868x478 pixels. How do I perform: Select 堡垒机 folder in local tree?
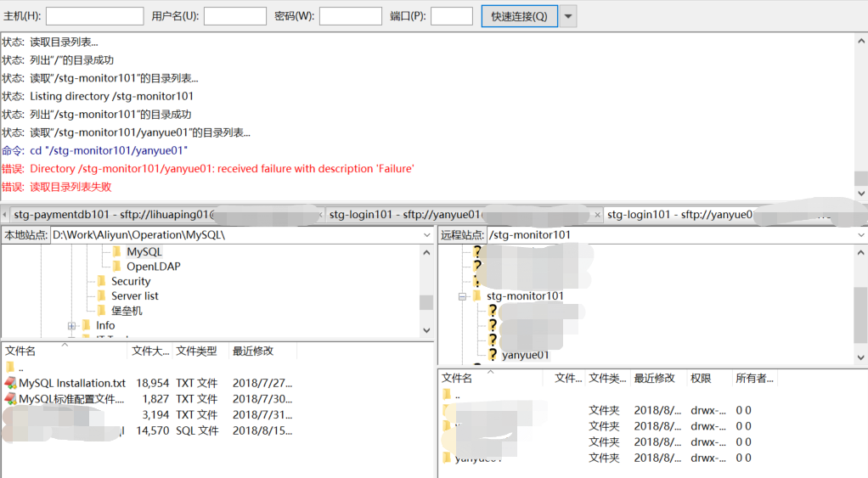(x=127, y=311)
